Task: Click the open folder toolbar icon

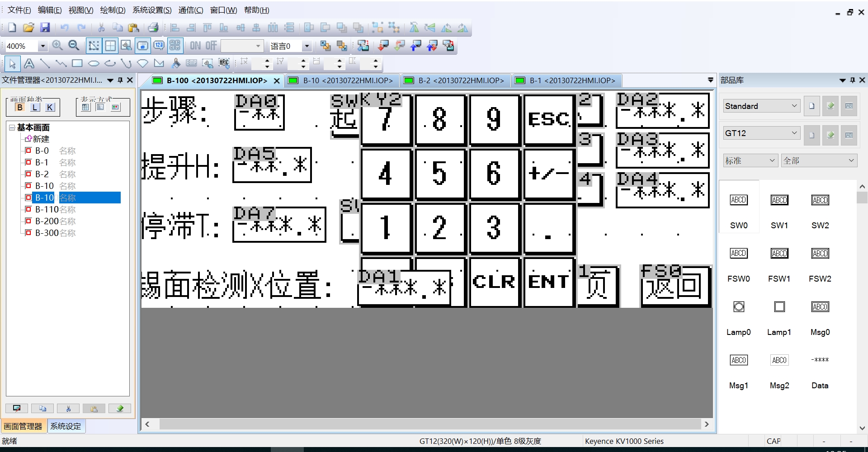Action: pos(28,28)
